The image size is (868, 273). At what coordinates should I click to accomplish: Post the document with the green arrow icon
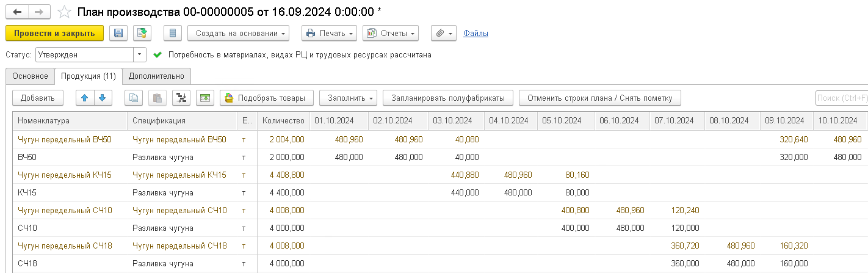[142, 33]
